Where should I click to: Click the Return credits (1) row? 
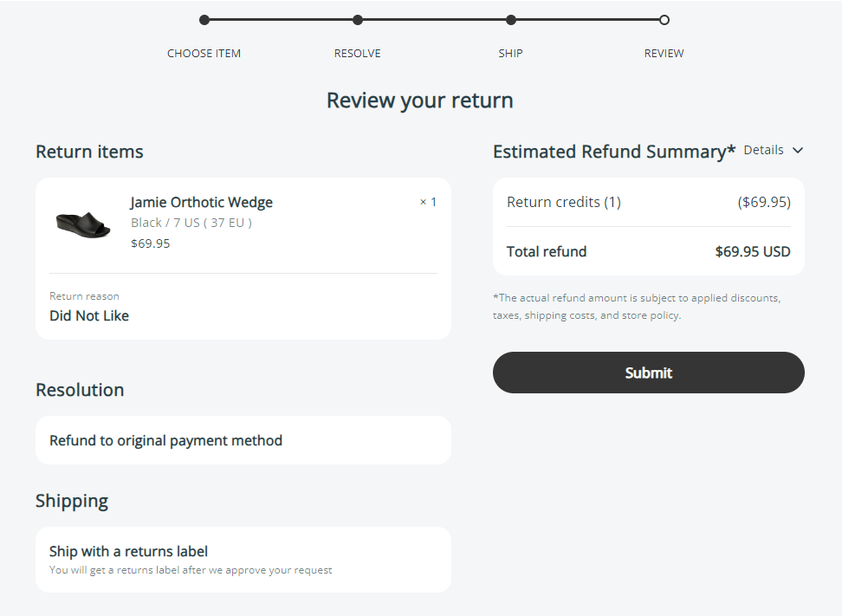(x=564, y=203)
